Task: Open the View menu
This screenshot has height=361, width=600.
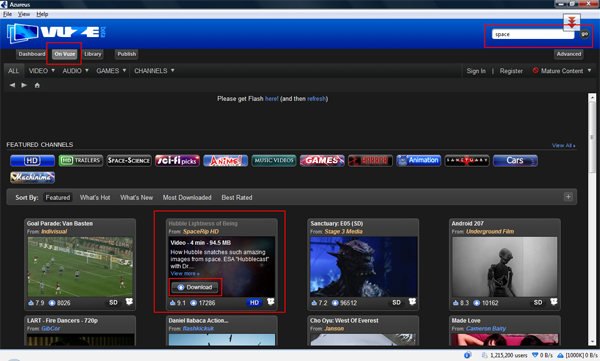Action: 24,14
